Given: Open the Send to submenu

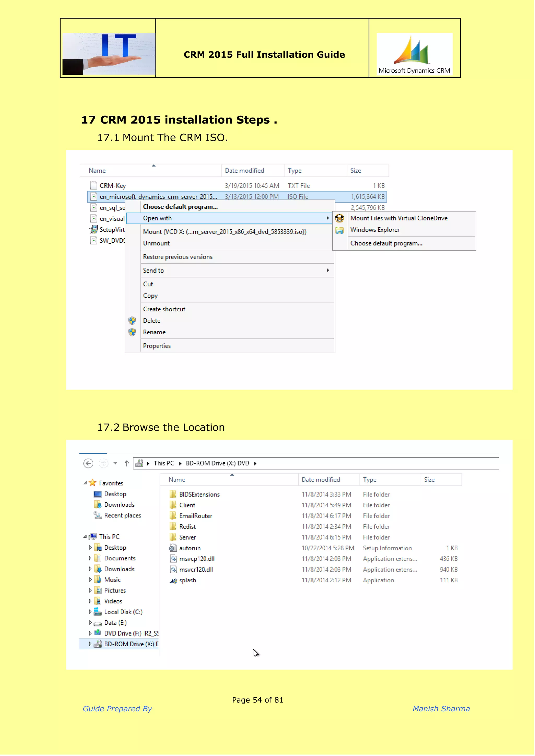Looking at the screenshot, I should (230, 271).
